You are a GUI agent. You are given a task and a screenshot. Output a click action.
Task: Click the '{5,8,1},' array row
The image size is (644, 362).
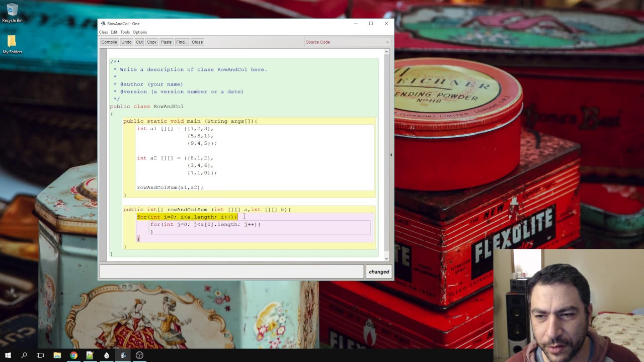click(200, 136)
